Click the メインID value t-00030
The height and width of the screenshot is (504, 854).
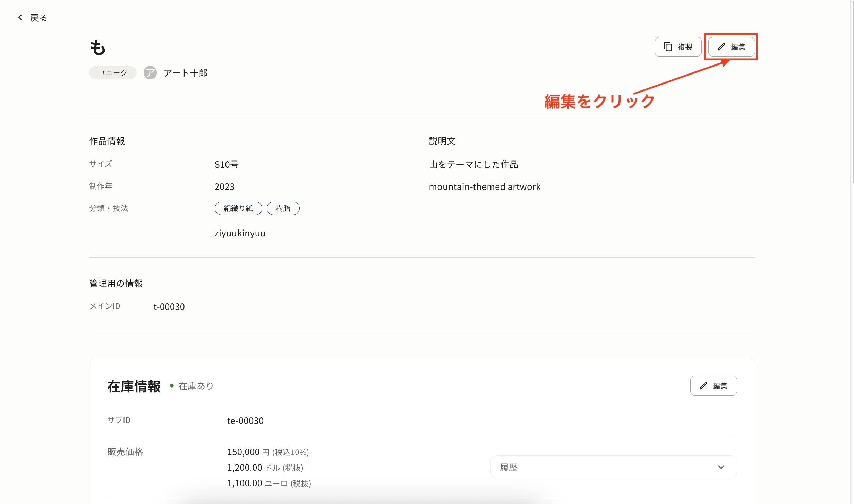tap(169, 306)
